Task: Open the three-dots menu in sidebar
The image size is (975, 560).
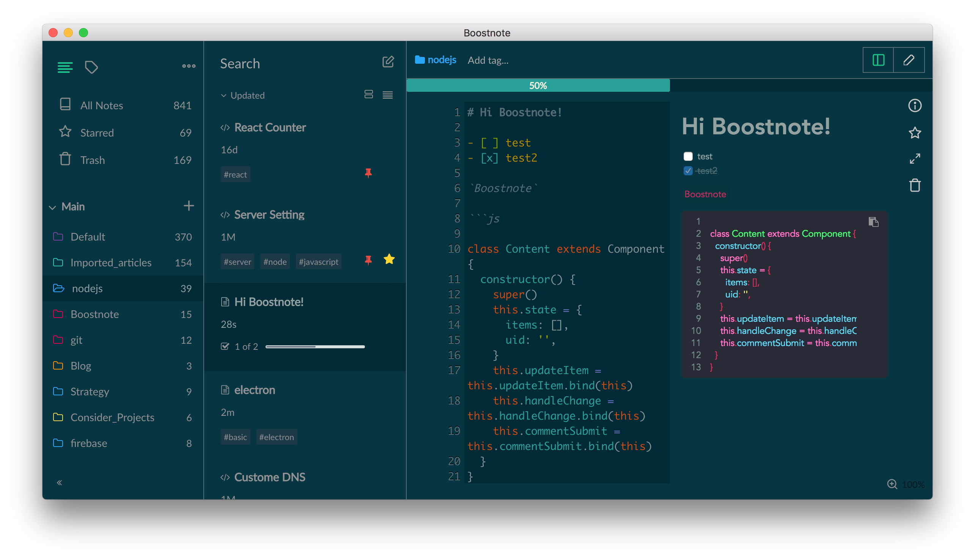Action: point(189,66)
